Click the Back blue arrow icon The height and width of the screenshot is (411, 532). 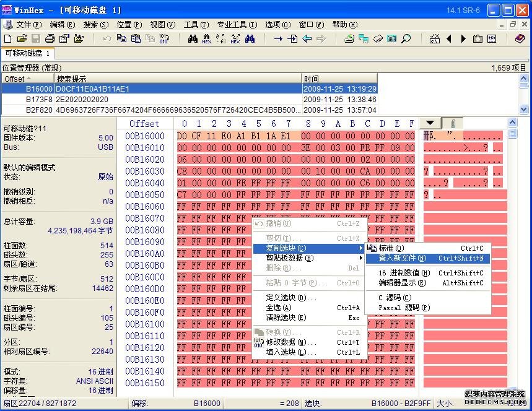click(x=307, y=38)
